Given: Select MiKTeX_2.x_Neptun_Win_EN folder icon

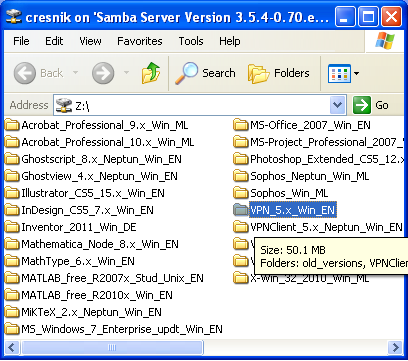Looking at the screenshot, I should 12,312.
